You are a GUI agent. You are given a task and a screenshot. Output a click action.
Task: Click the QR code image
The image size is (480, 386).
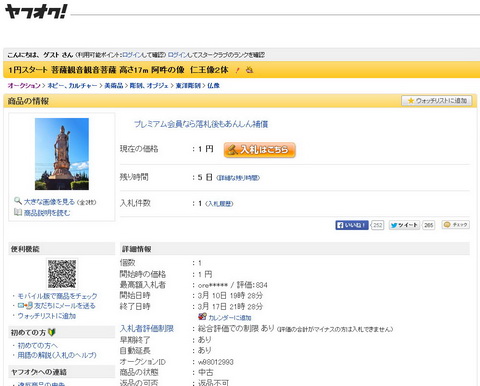click(x=62, y=274)
